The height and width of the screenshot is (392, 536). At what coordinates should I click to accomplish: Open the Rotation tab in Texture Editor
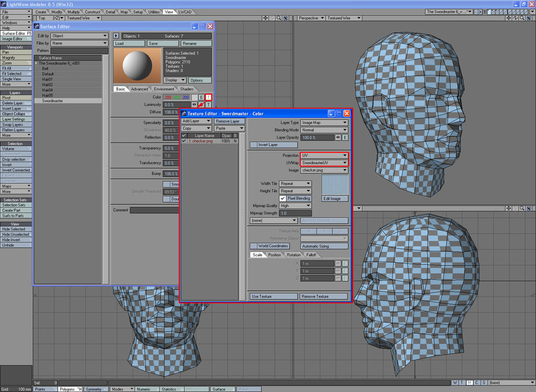(294, 255)
